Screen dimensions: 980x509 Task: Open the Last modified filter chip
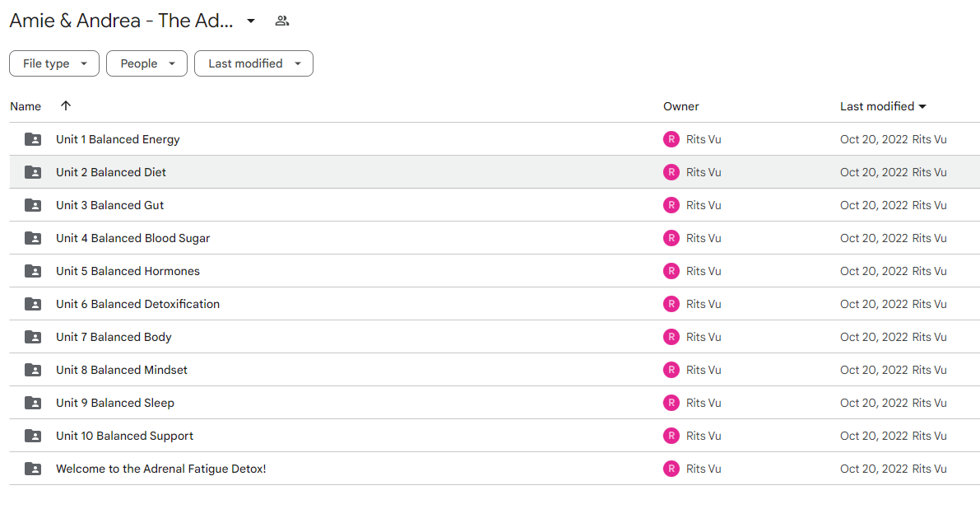tap(253, 63)
